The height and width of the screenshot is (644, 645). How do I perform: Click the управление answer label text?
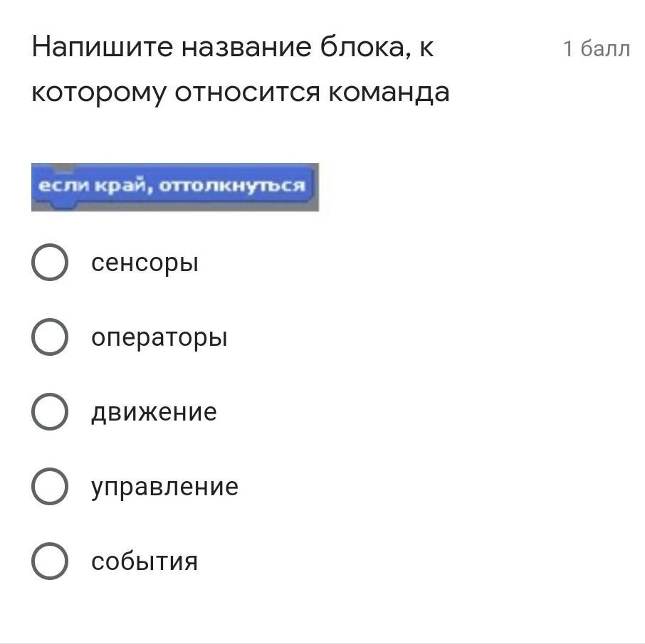(x=164, y=488)
